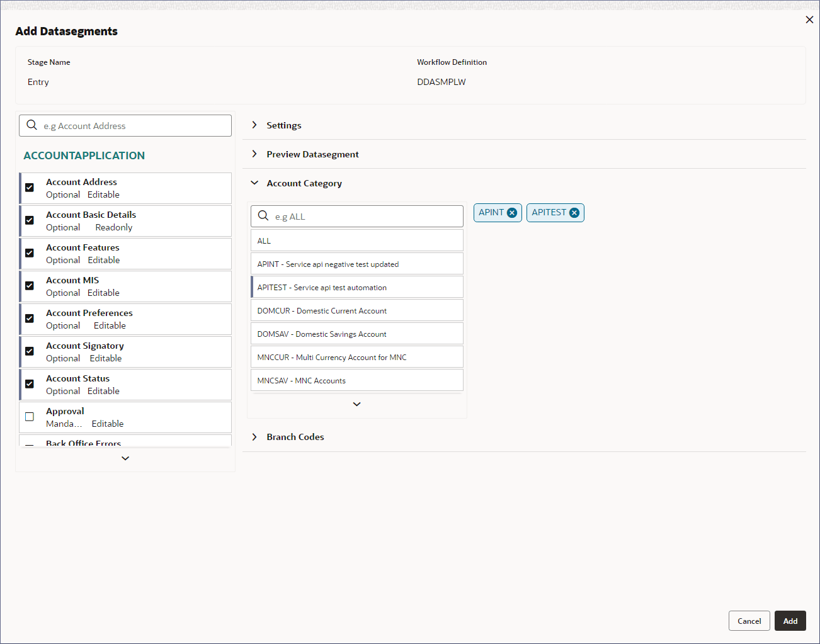Click the Cancel button

click(749, 621)
